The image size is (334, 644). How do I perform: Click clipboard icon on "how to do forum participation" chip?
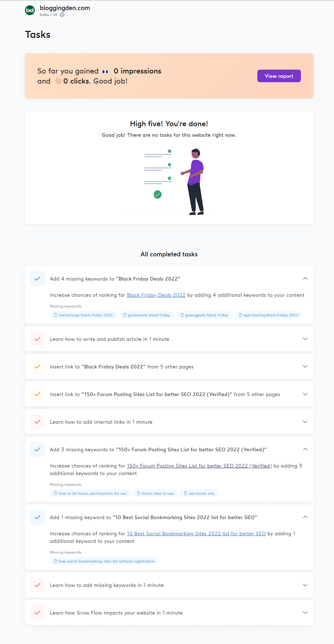tap(55, 493)
